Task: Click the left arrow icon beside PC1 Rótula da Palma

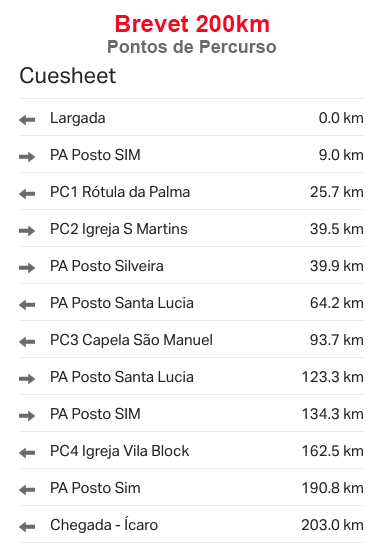Action: pos(27,194)
